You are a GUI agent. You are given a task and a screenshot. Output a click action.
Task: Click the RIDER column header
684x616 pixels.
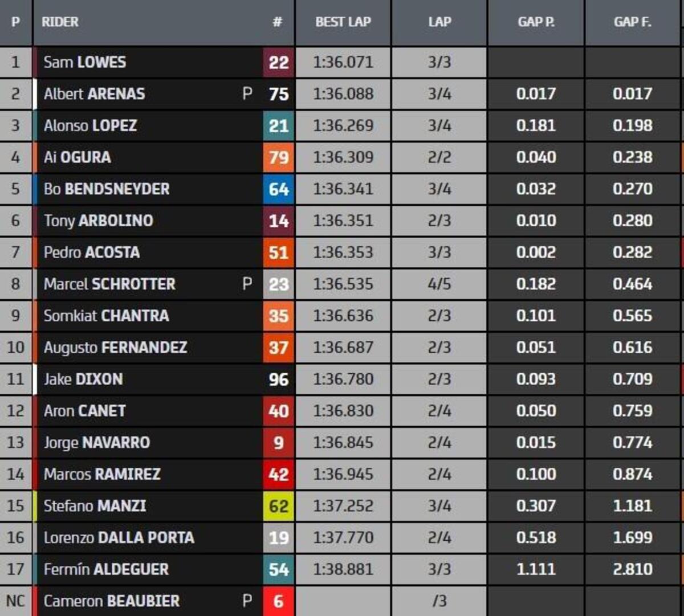[x=60, y=22]
